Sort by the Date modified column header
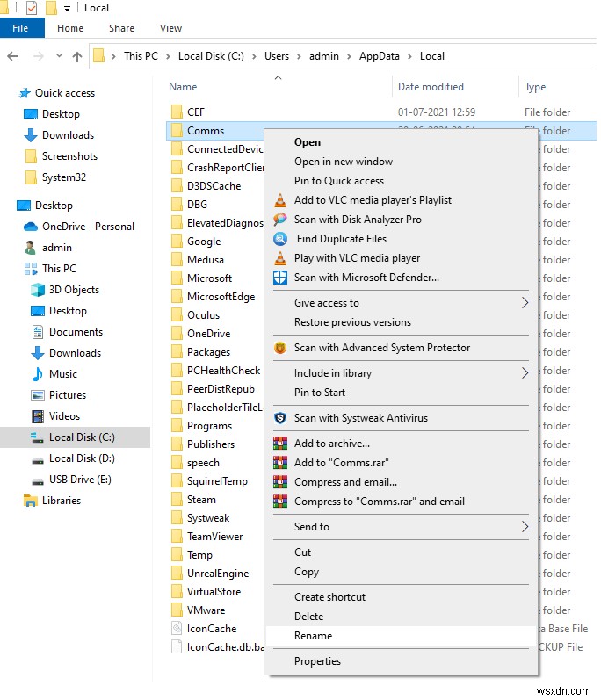This screenshot has width=601, height=700. (431, 87)
